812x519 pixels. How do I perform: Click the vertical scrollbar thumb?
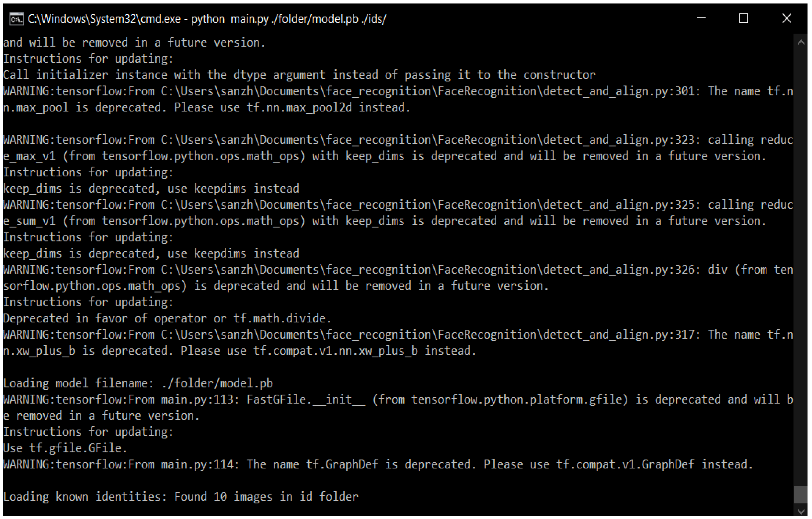coord(801,494)
